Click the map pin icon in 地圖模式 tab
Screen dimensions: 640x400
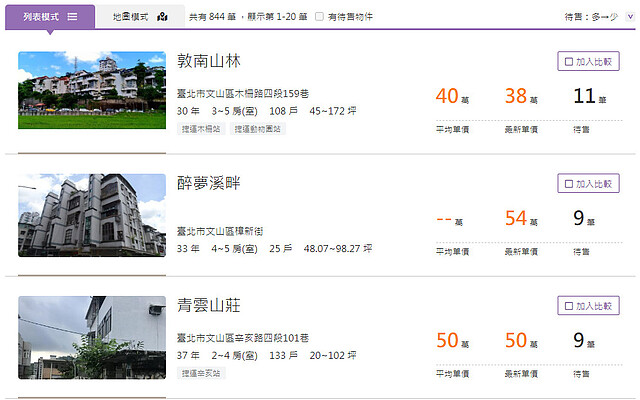coord(162,17)
